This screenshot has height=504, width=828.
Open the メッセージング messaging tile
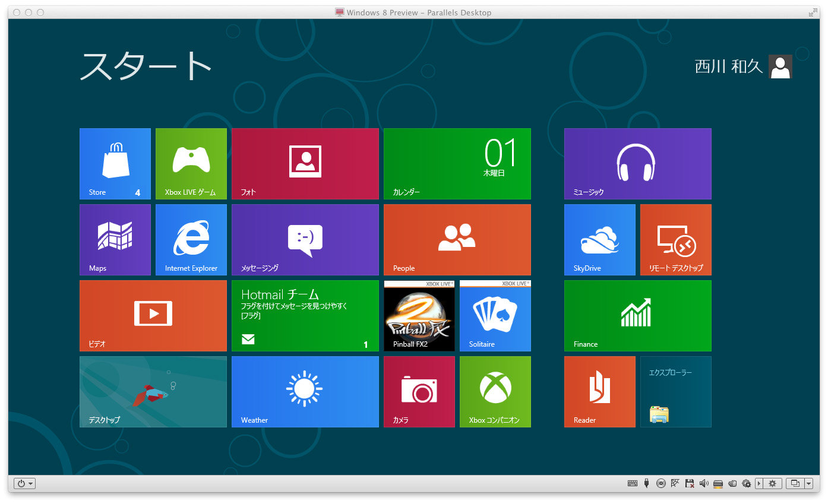[305, 240]
